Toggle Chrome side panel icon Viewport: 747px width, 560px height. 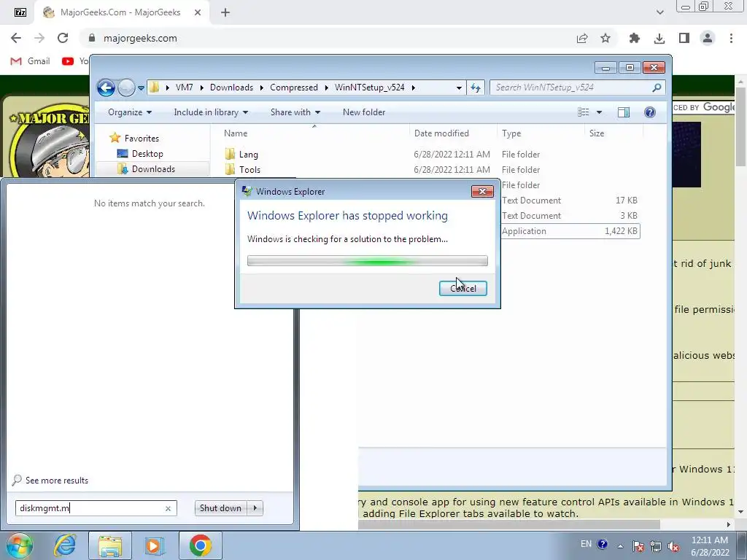tap(684, 38)
